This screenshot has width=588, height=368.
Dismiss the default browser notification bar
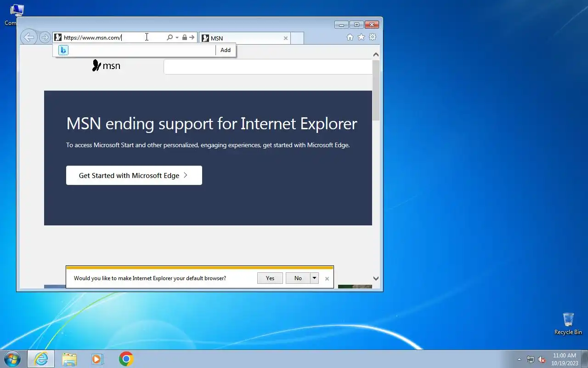coord(327,279)
